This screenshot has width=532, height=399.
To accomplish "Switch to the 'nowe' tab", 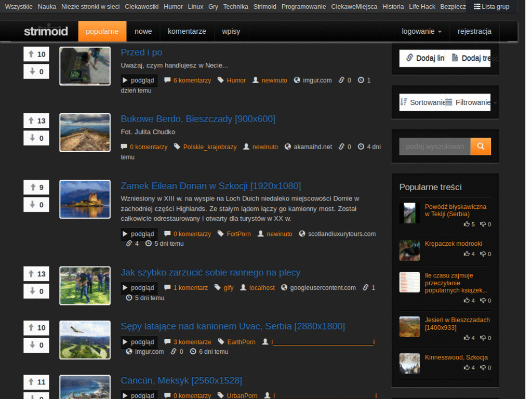I will pos(143,31).
